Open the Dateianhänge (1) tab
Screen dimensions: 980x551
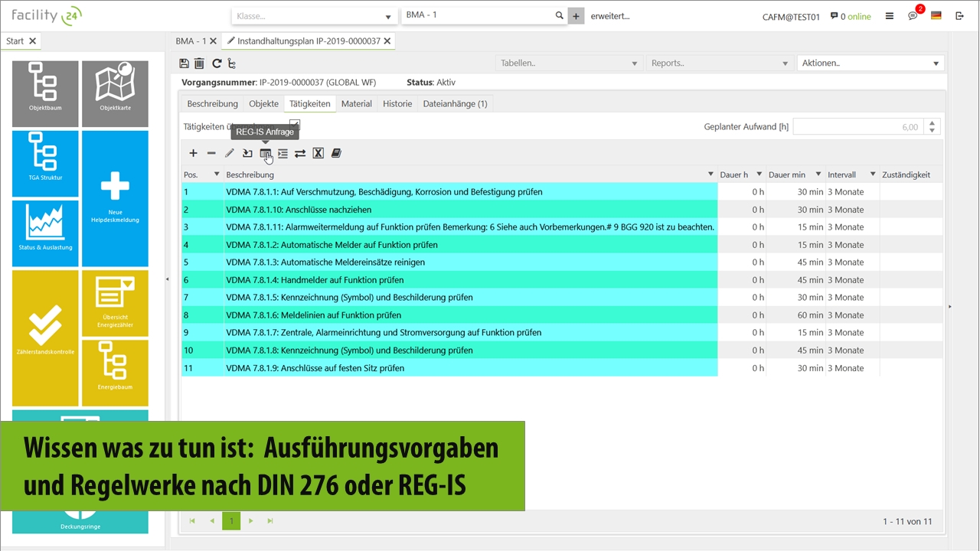point(455,103)
